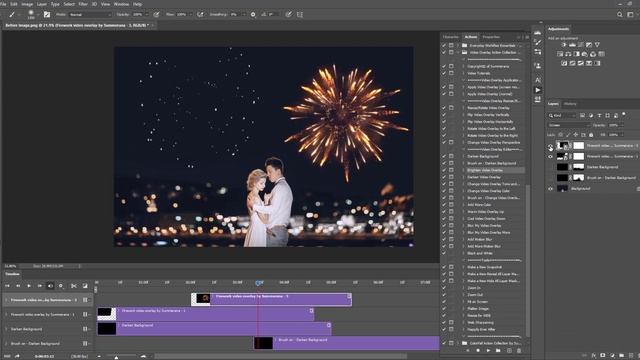This screenshot has height=360, width=640.
Task: Show the Darken Background layer
Action: point(550,167)
